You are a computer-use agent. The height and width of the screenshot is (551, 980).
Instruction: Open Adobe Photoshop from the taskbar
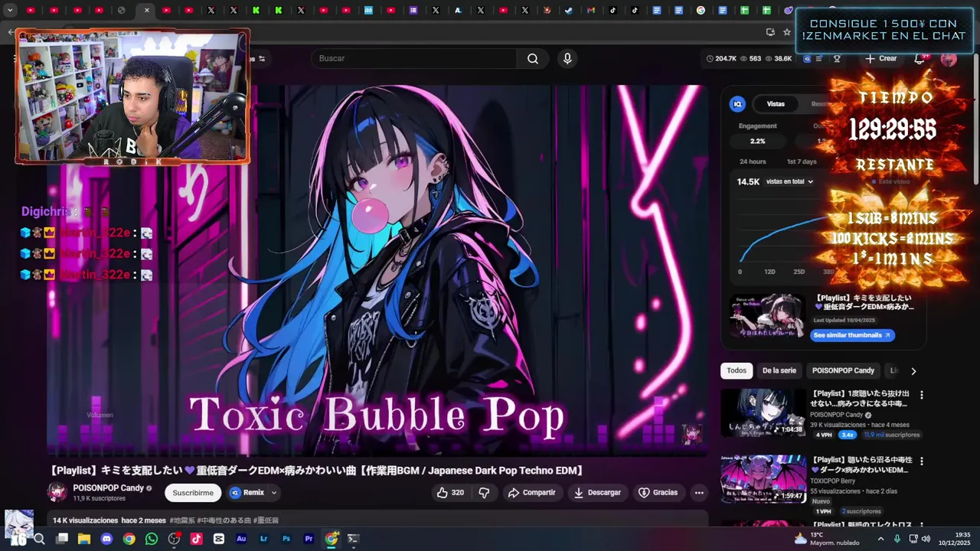coord(286,539)
